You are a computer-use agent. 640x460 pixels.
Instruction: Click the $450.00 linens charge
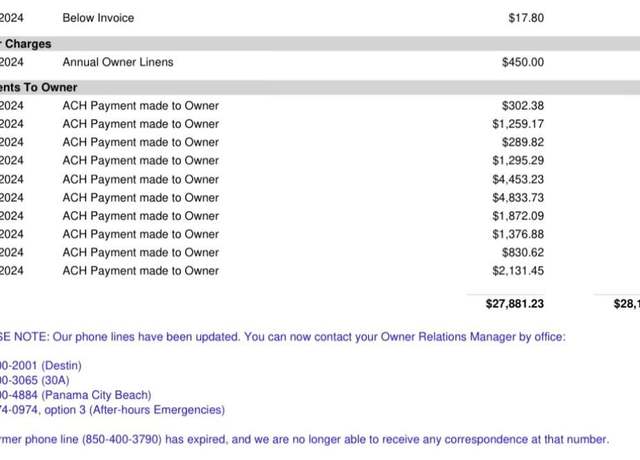point(523,62)
